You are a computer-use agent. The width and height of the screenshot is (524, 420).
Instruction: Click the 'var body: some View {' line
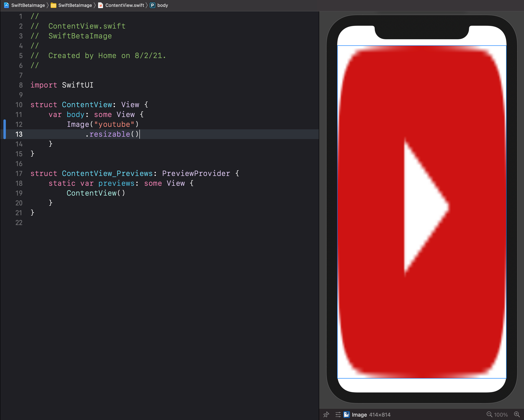96,115
